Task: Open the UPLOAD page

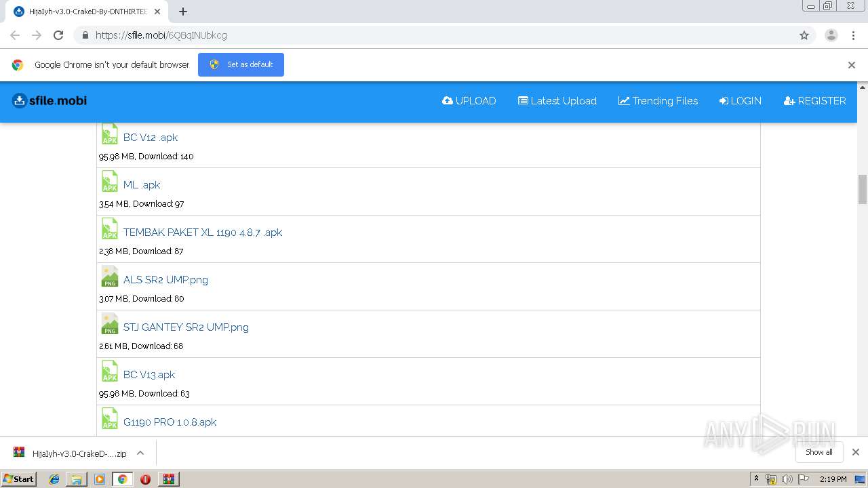Action: point(469,101)
